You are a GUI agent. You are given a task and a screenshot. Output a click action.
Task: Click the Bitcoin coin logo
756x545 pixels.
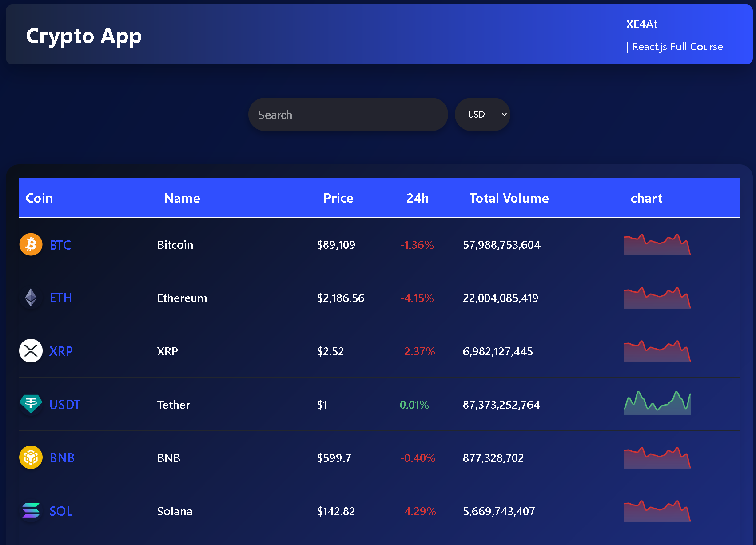[x=31, y=244]
